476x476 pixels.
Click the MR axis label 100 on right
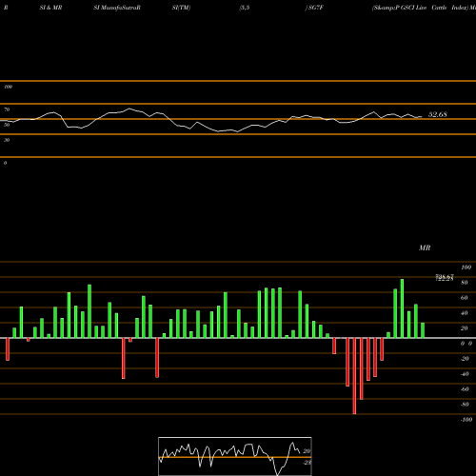(x=466, y=268)
